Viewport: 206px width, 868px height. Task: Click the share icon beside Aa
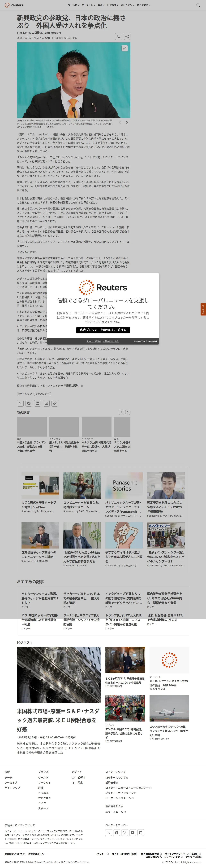127,36
